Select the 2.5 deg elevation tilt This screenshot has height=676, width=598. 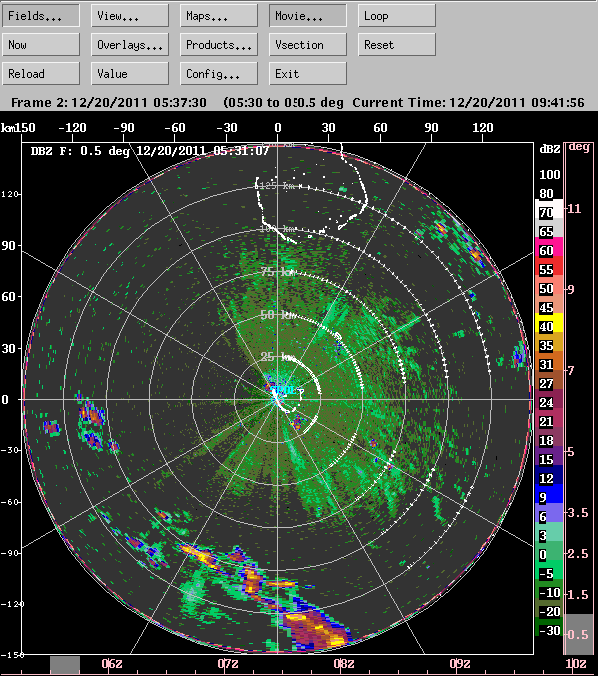578,554
